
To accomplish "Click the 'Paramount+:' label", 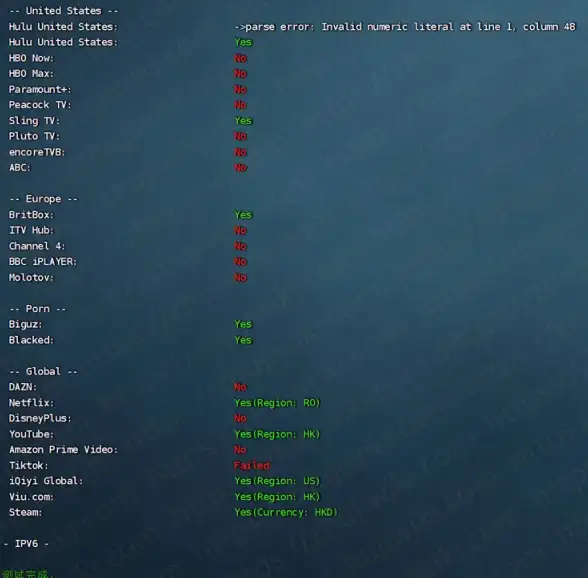I will click(x=40, y=90).
